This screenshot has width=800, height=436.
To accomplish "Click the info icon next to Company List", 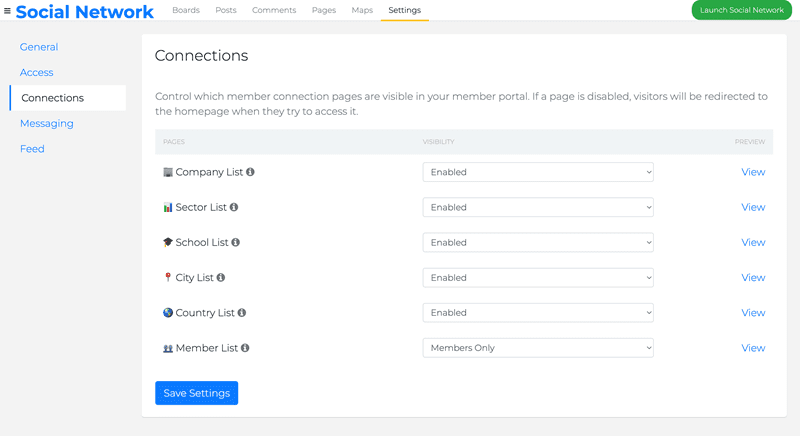I will tap(250, 172).
